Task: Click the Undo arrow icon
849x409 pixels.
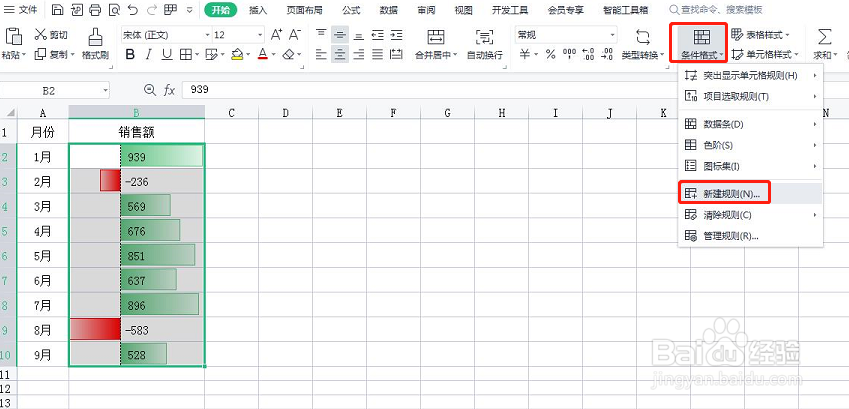Action: pyautogui.click(x=133, y=10)
